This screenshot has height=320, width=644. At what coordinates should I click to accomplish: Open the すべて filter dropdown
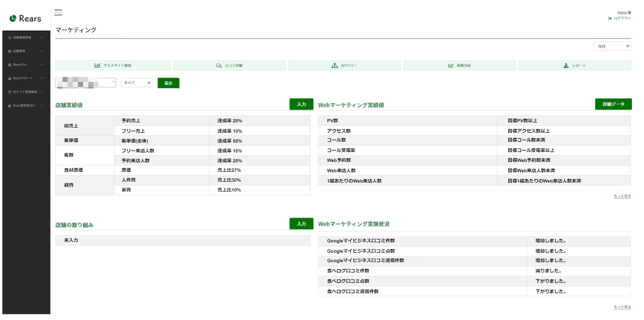coord(136,83)
